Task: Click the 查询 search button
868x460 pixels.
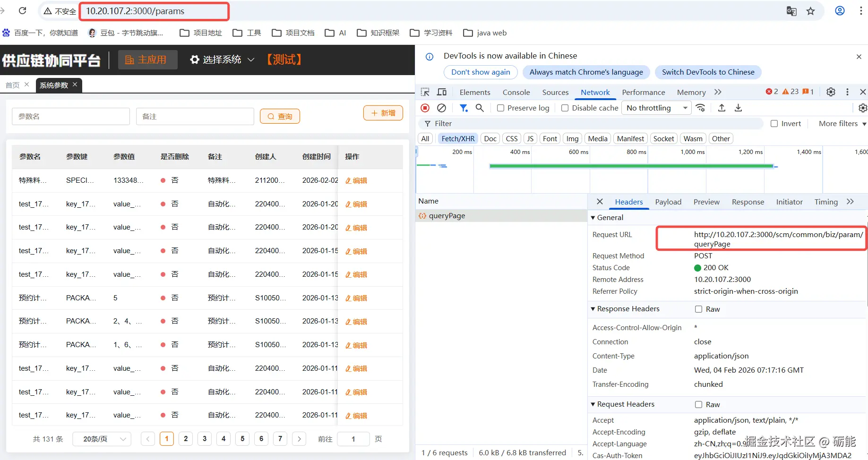Action: [x=280, y=116]
